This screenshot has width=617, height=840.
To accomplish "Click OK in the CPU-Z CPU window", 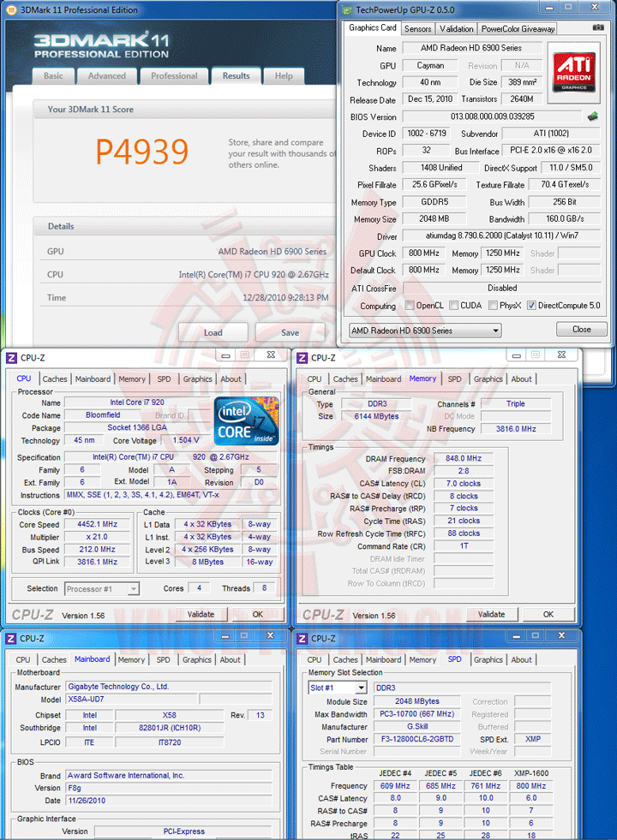I will [257, 615].
